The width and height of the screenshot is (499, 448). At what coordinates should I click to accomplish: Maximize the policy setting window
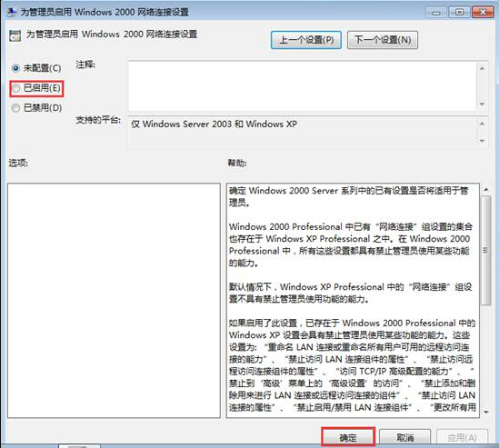(459, 13)
